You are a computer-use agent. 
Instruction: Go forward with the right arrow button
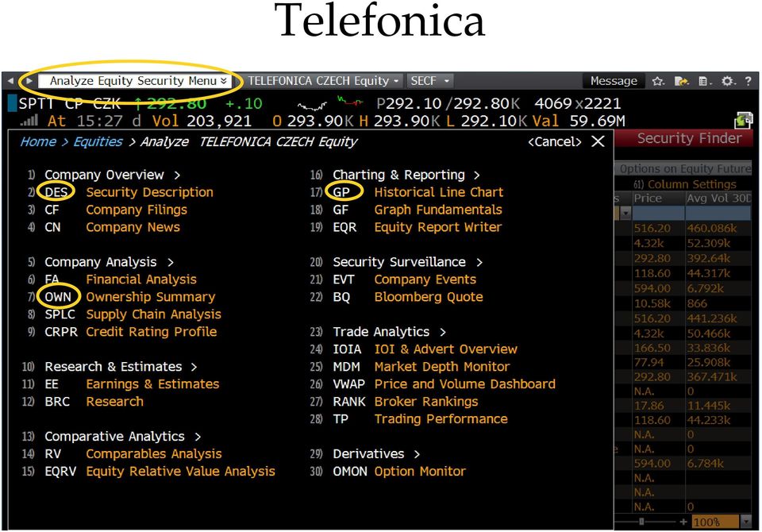(29, 81)
